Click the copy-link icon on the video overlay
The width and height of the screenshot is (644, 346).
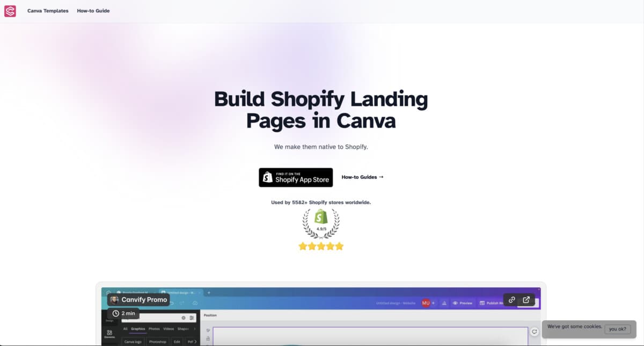click(x=511, y=300)
